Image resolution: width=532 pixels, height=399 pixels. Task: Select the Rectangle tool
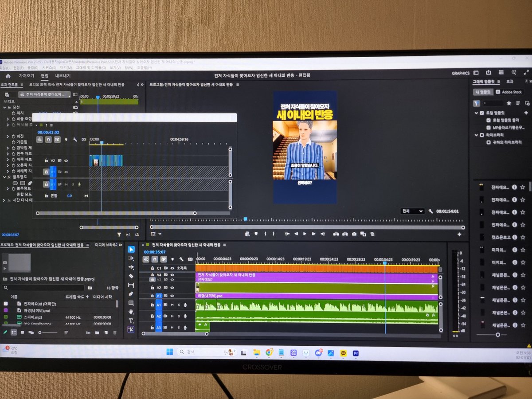click(x=131, y=303)
